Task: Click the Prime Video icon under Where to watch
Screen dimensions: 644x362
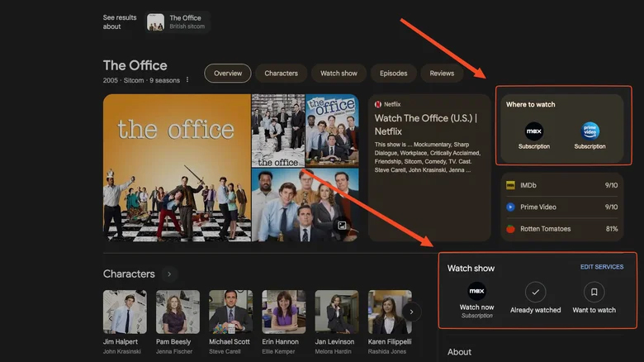Action: tap(590, 131)
